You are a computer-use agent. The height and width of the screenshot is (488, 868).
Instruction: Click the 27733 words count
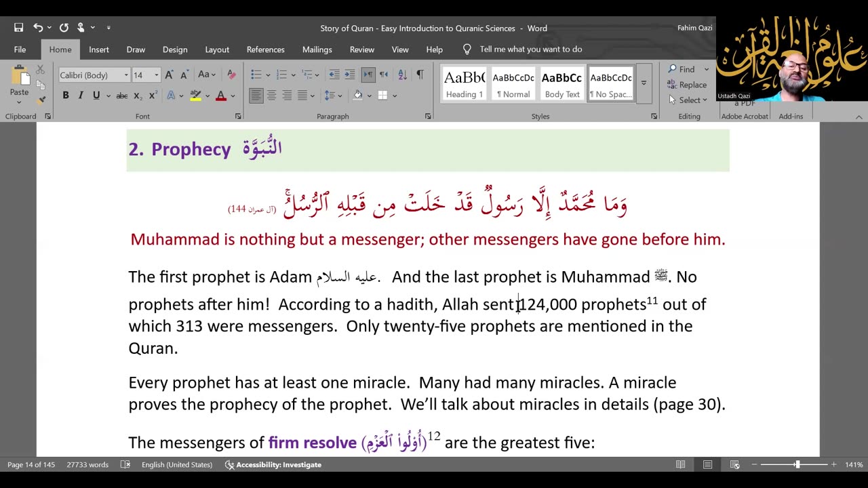click(x=87, y=464)
